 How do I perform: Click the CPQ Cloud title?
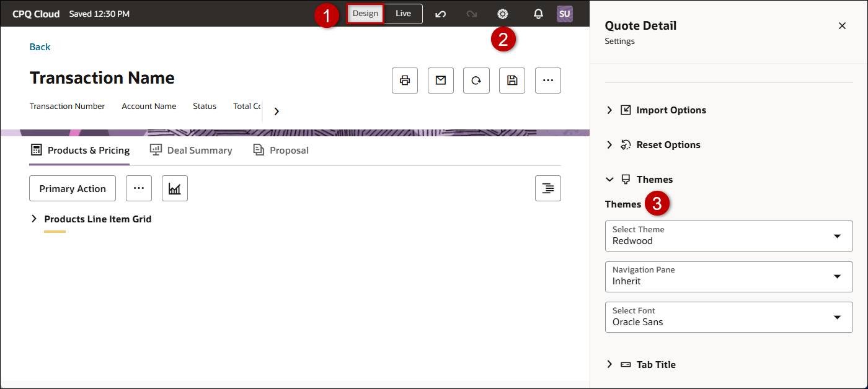point(36,14)
